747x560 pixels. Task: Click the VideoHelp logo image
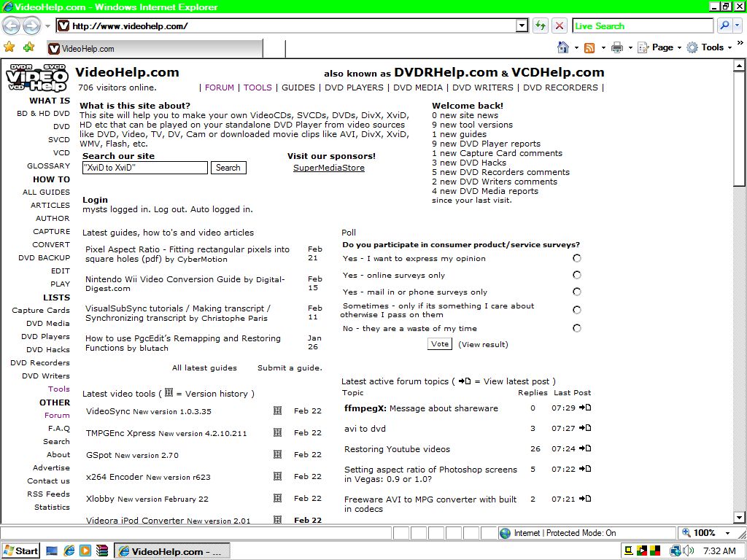click(36, 77)
